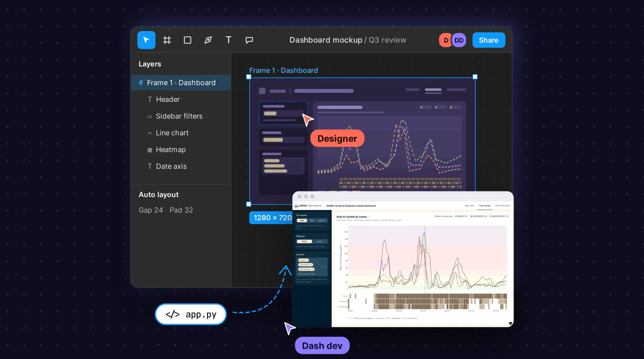644x359 pixels.
Task: Select the Text tool in the toolbar
Action: (229, 40)
